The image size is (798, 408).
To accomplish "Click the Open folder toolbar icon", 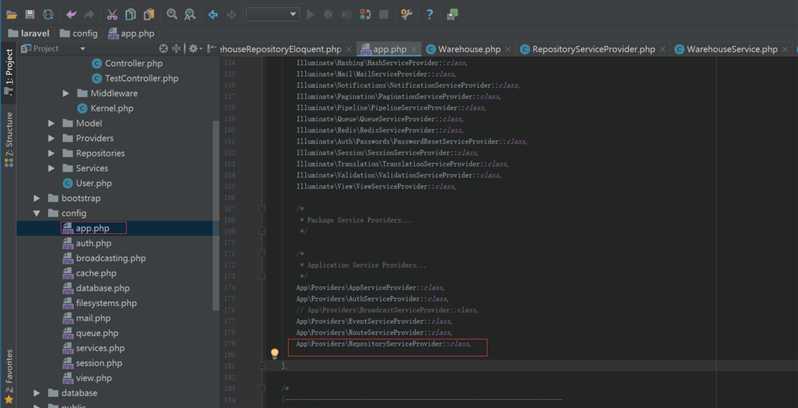I will click(11, 14).
